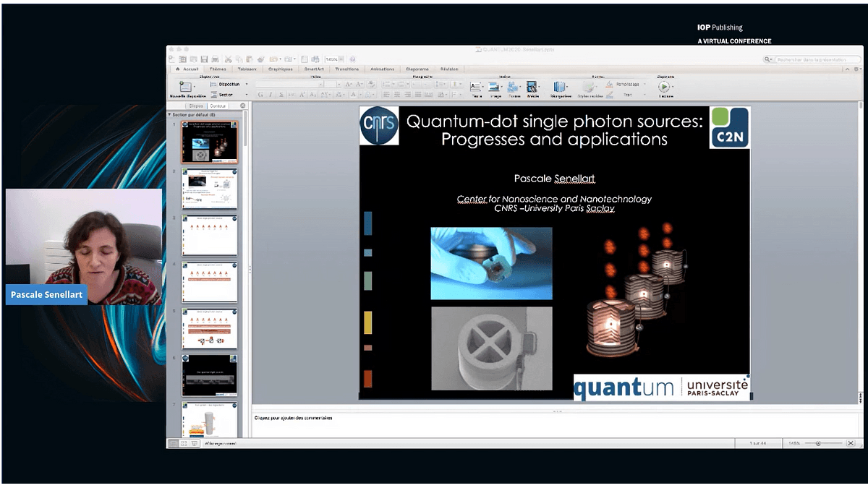Open the Média icon in ribbon
868x488 pixels.
[x=532, y=85]
